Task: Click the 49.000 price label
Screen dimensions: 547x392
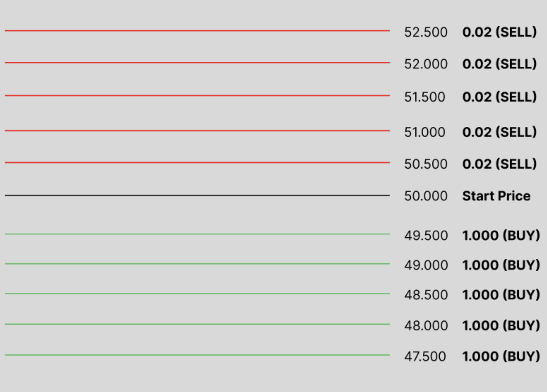Action: coord(426,266)
